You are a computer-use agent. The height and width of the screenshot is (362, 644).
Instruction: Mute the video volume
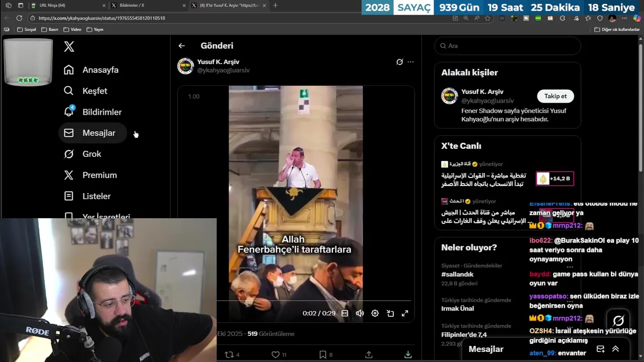click(x=360, y=313)
